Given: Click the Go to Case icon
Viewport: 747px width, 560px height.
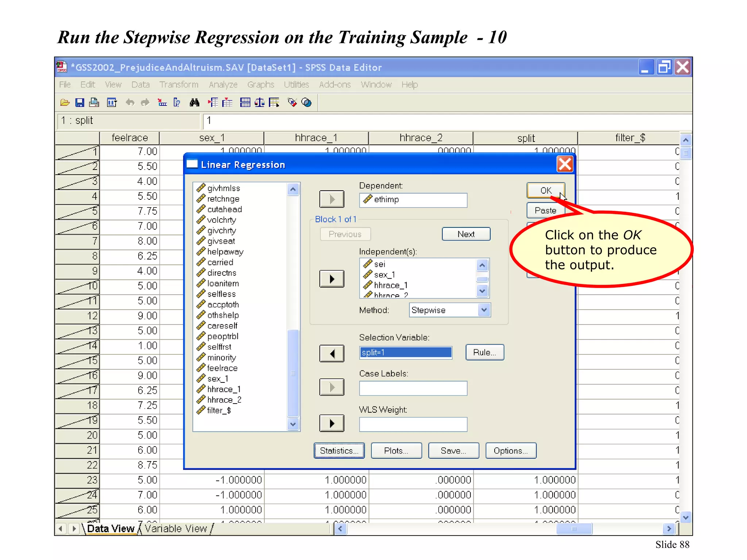Looking at the screenshot, I should (x=162, y=103).
